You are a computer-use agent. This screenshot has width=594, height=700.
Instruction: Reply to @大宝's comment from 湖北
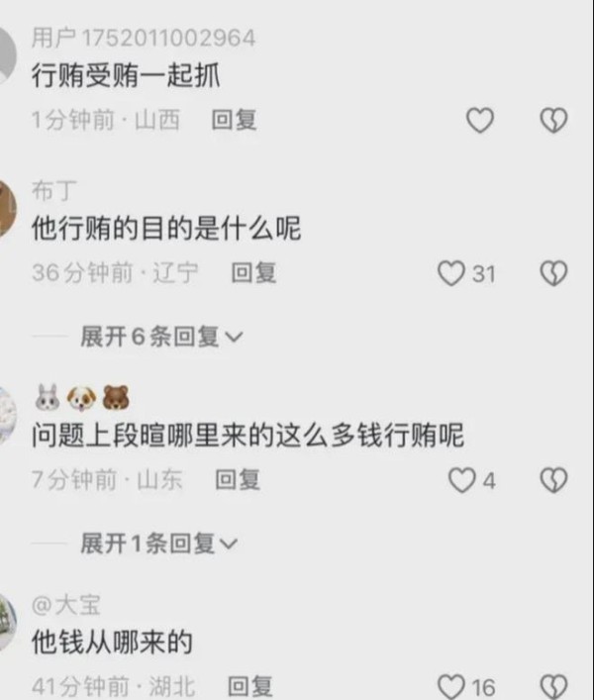click(x=249, y=686)
